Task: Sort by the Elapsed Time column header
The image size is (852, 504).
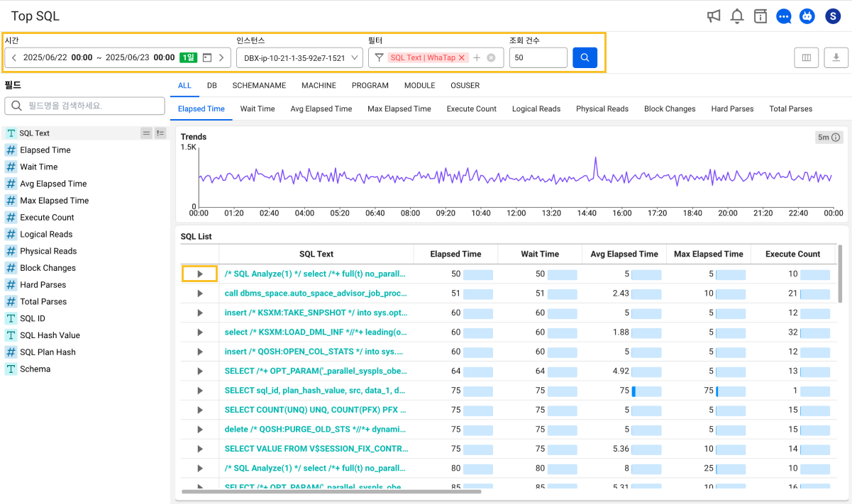Action: (x=455, y=254)
